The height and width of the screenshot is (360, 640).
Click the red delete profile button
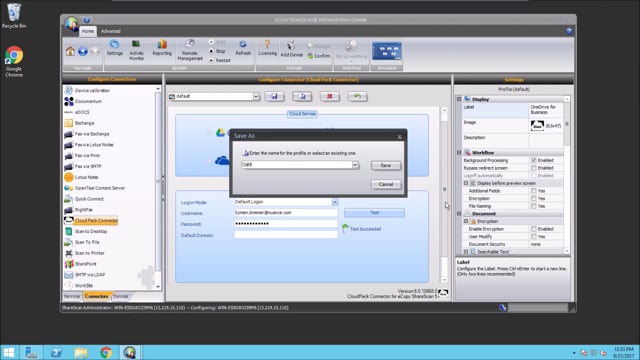(x=330, y=96)
